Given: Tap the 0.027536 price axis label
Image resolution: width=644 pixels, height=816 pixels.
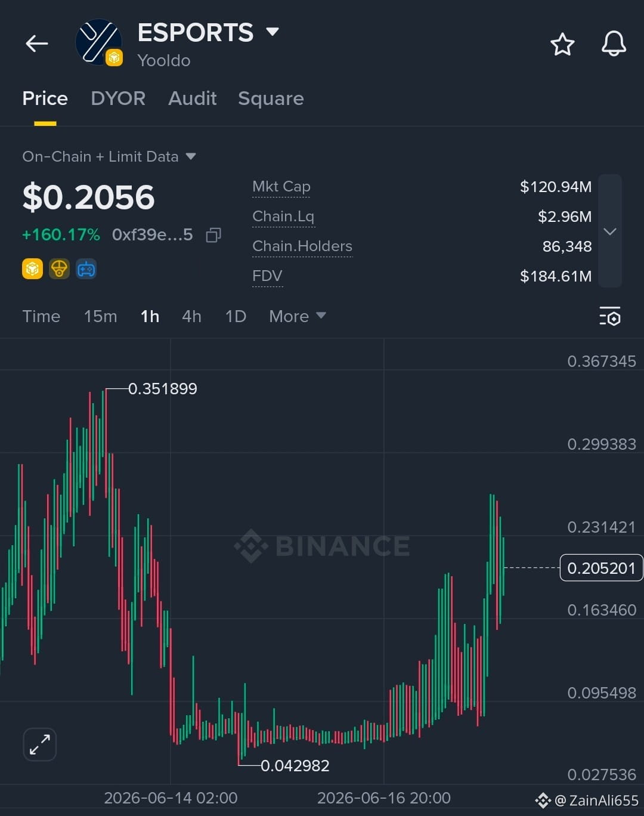Looking at the screenshot, I should point(602,775).
